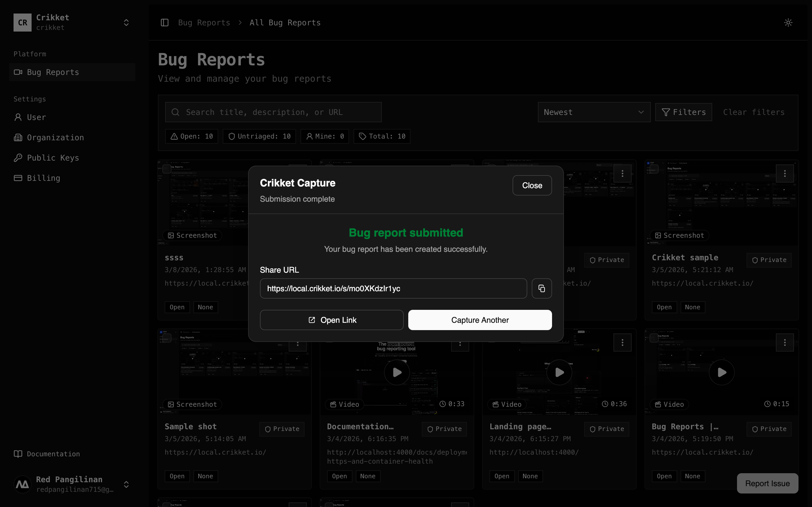Open Public Keys settings from the sidebar
The height and width of the screenshot is (507, 812).
[x=53, y=158]
